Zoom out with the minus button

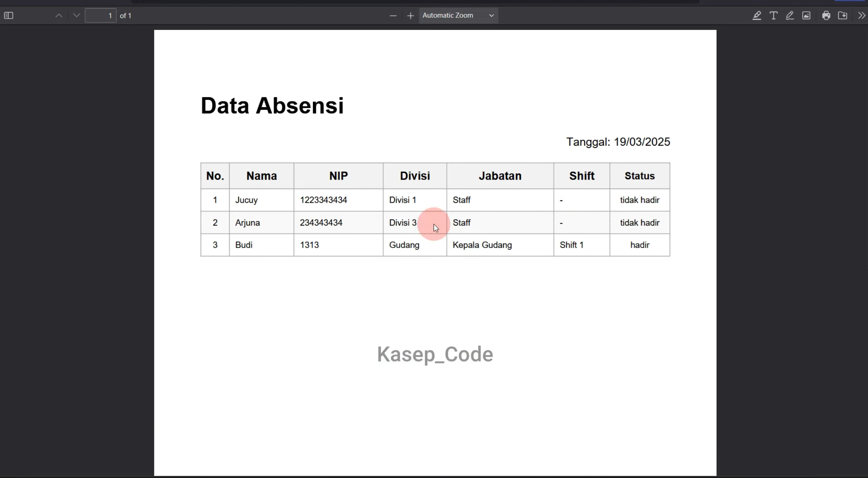[x=393, y=16]
